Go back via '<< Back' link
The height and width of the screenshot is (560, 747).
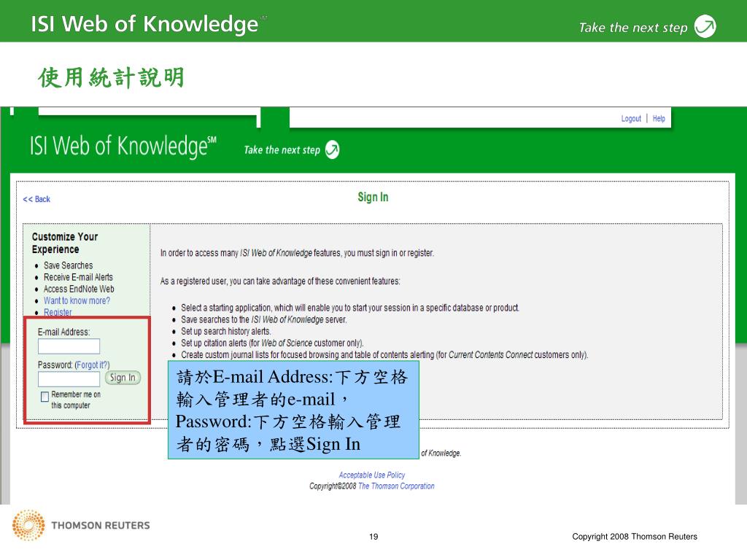pyautogui.click(x=36, y=199)
